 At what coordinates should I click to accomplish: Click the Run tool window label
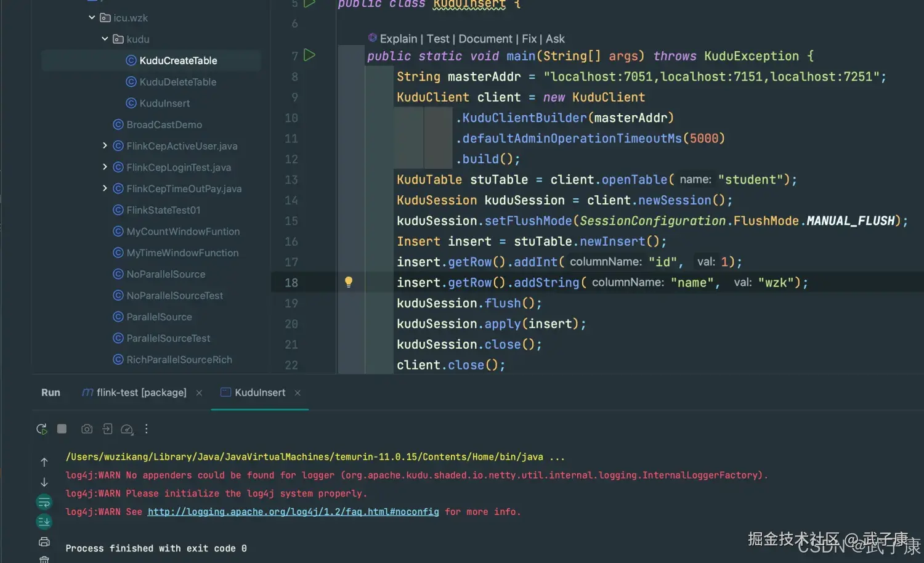(x=51, y=392)
